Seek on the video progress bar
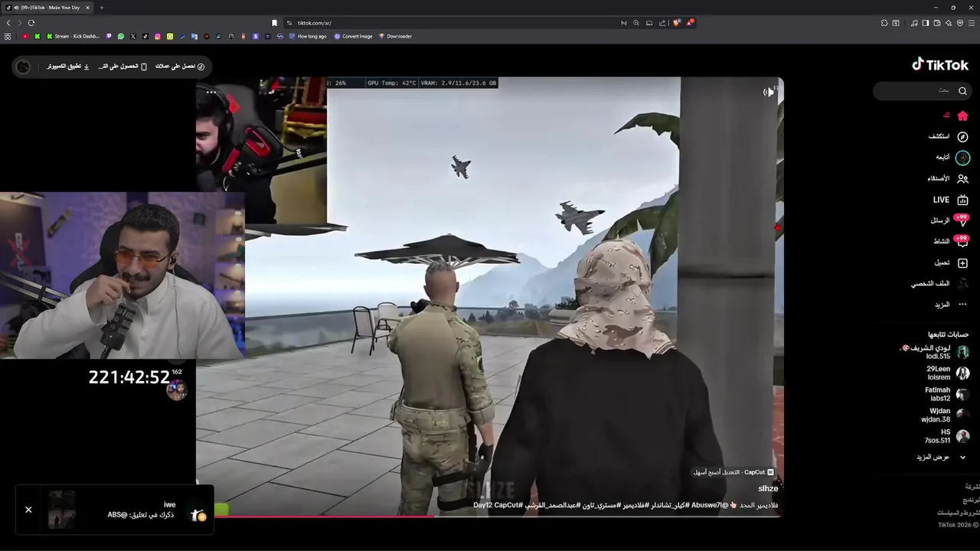The image size is (980, 551). pyautogui.click(x=488, y=516)
